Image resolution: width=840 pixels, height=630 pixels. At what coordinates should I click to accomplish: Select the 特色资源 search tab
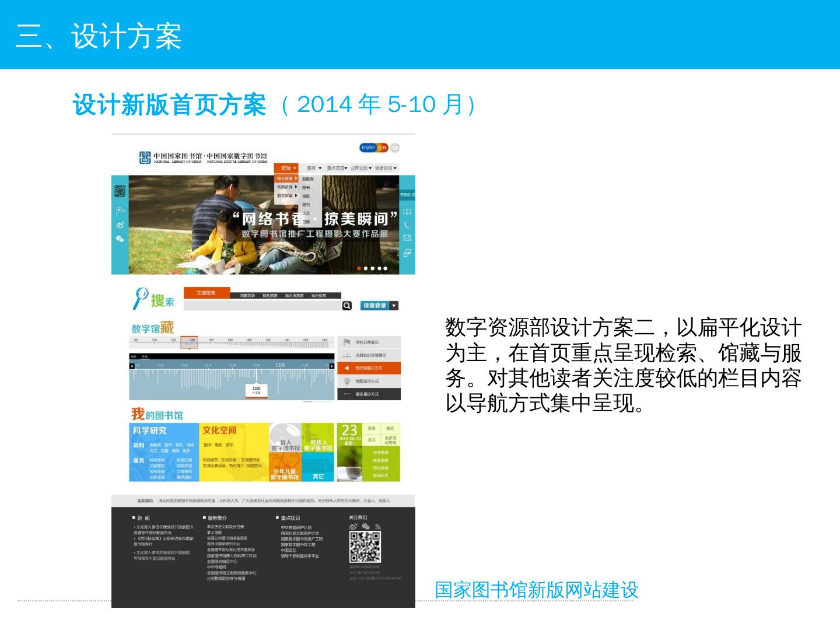point(270,296)
